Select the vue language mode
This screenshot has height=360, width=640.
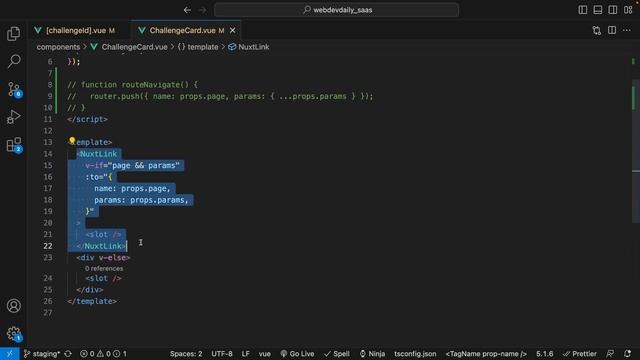[x=264, y=354]
